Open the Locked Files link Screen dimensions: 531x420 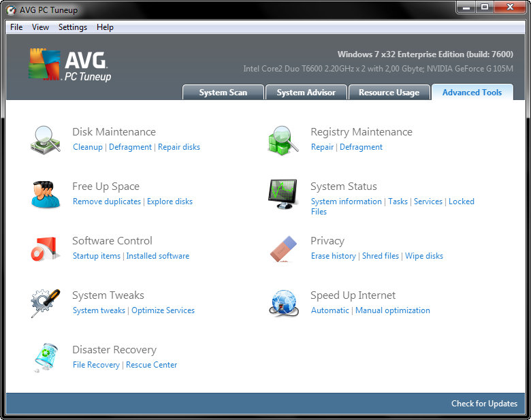(x=462, y=201)
